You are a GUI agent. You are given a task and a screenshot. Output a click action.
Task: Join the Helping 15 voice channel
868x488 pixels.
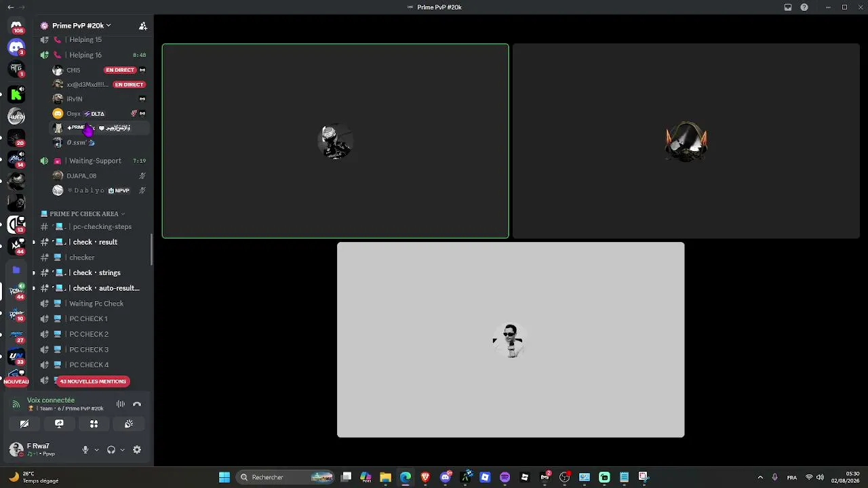pos(94,39)
